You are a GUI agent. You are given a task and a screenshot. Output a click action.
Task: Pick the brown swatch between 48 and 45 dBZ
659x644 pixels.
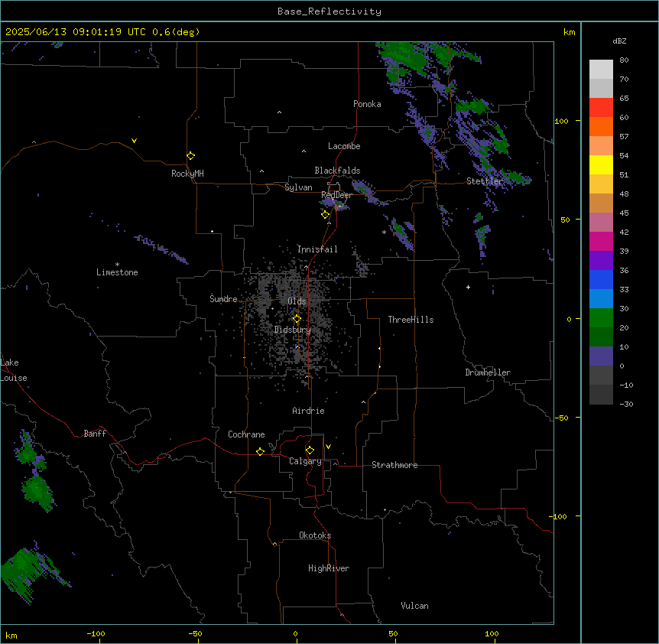[x=601, y=203]
